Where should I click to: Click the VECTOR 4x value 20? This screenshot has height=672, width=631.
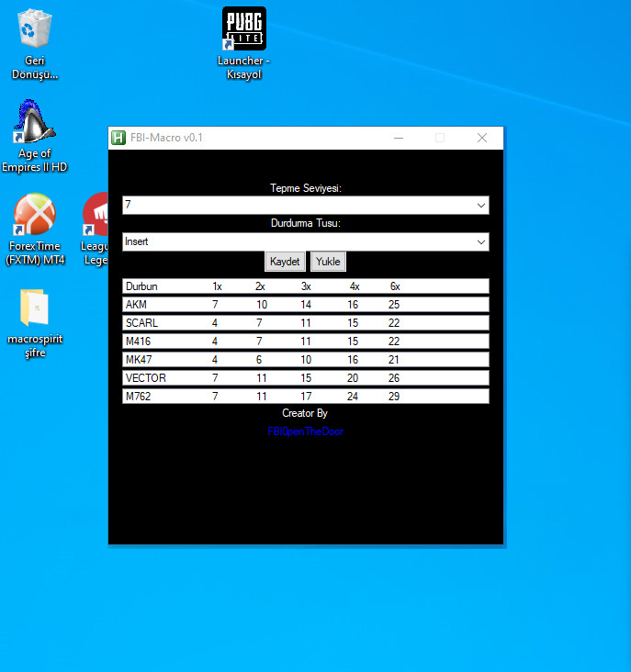[x=353, y=378]
